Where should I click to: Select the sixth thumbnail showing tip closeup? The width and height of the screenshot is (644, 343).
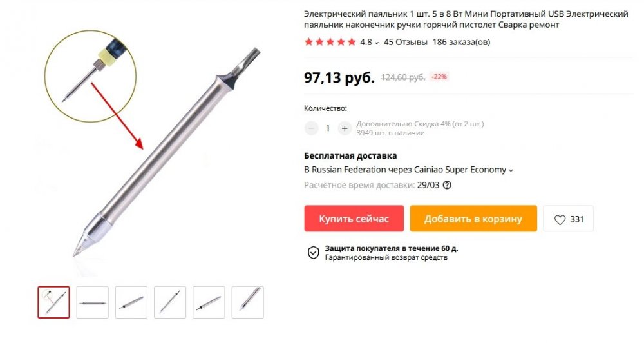(x=248, y=302)
